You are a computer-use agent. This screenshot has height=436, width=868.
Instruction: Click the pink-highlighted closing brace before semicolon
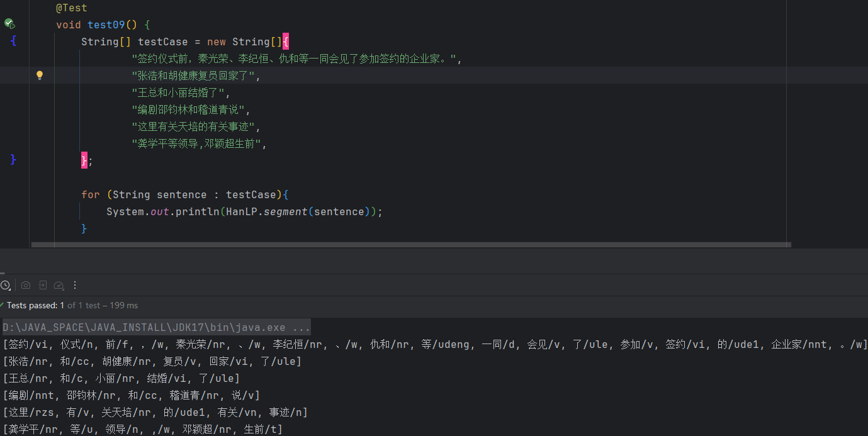click(x=84, y=160)
